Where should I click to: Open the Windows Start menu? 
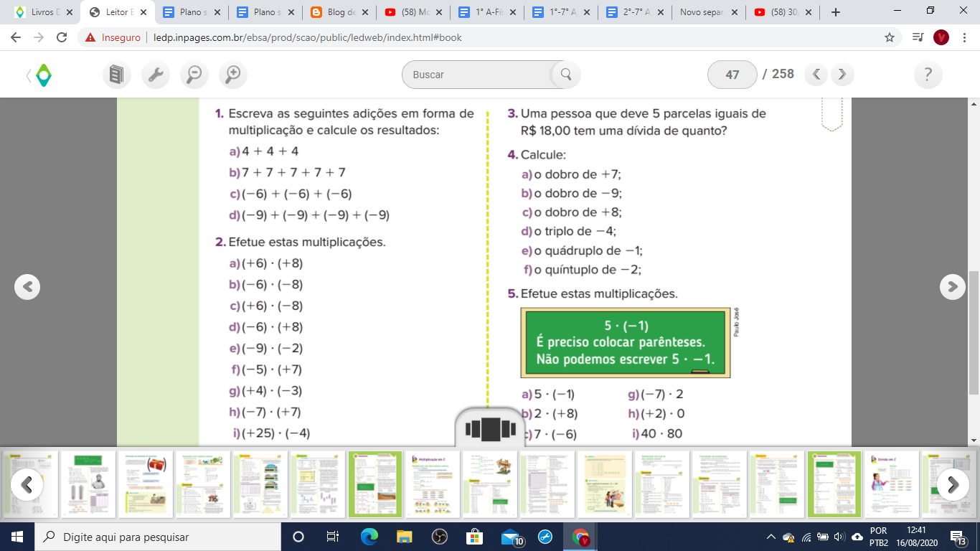tap(17, 537)
